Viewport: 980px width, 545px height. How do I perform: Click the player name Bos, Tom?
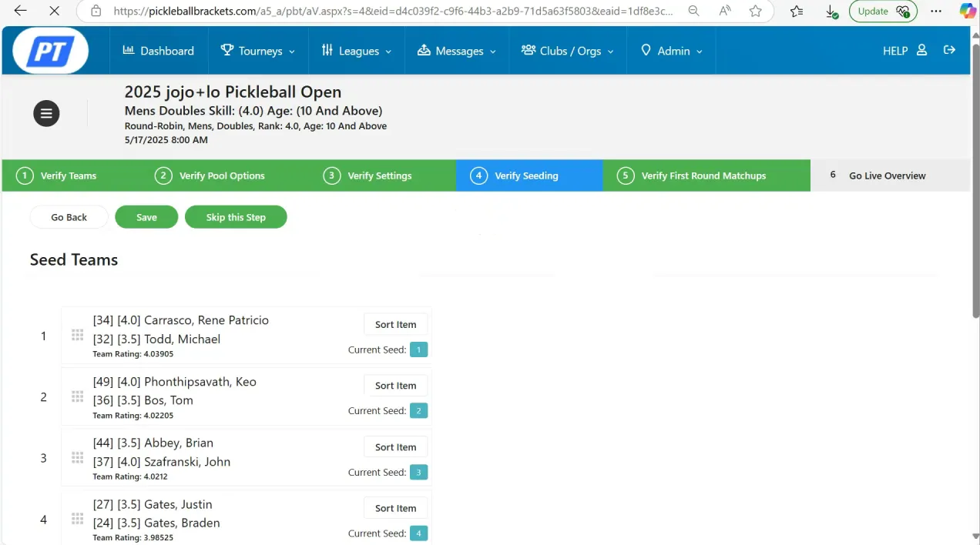(169, 400)
